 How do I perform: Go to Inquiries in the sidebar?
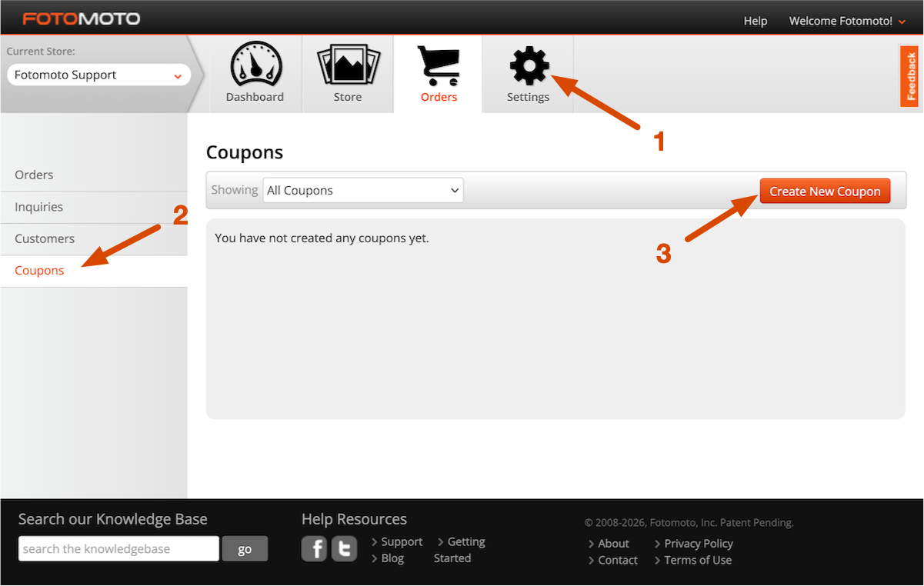(x=94, y=208)
